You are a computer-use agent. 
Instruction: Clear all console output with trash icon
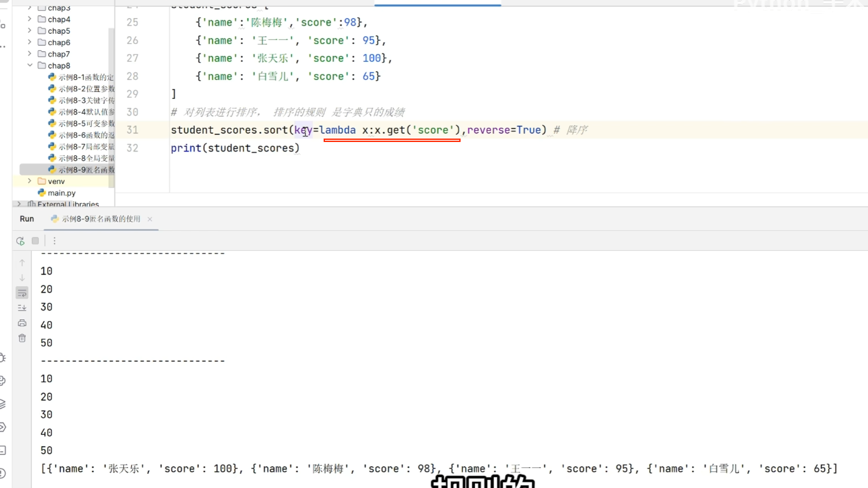click(x=22, y=338)
